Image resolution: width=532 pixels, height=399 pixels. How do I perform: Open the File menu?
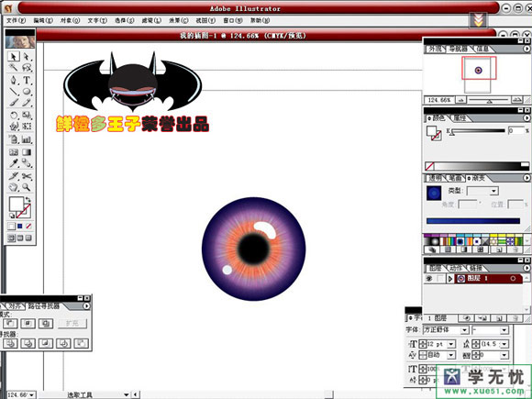16,20
